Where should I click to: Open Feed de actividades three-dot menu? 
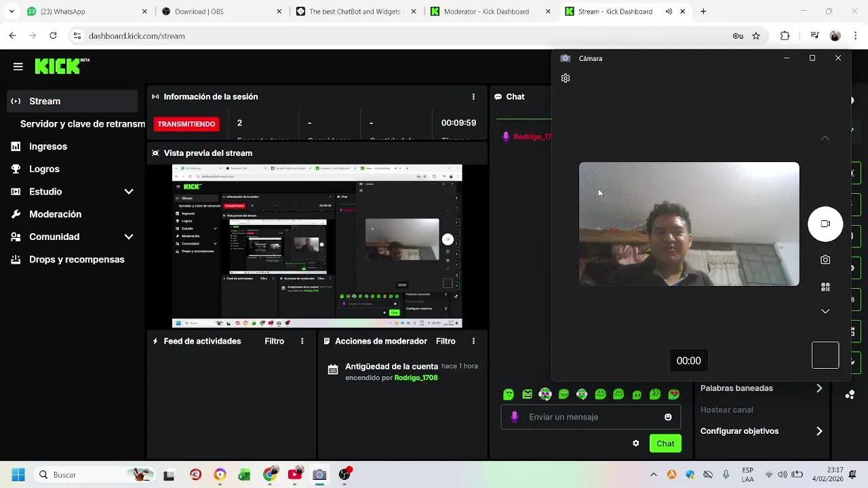302,342
